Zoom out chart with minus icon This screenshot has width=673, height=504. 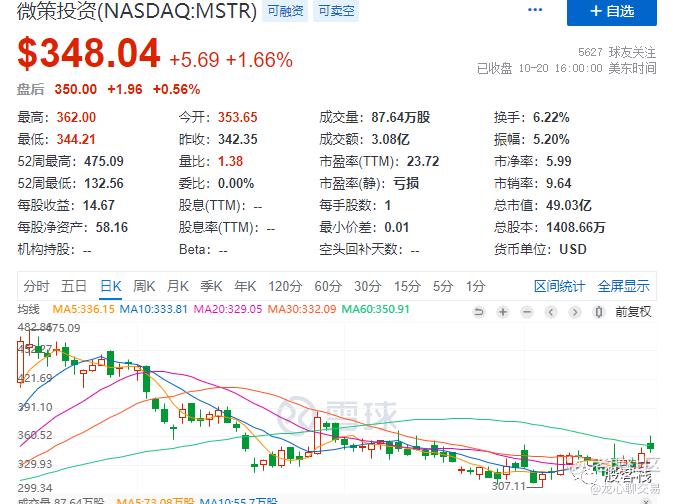527,312
